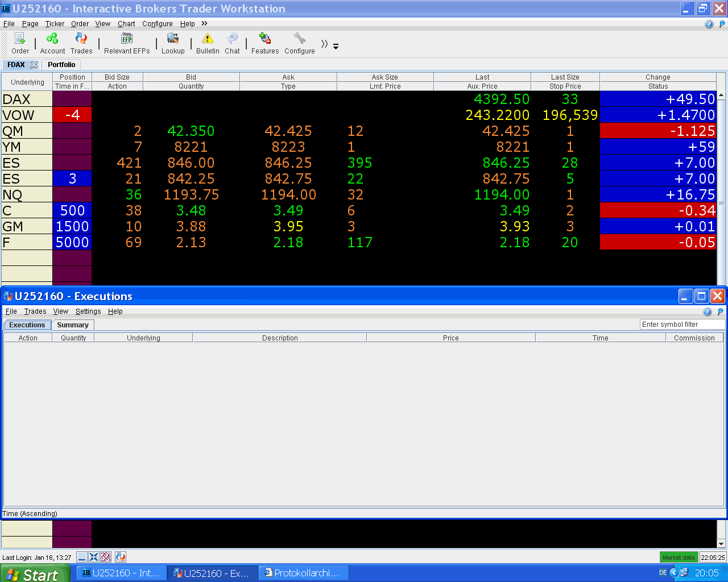Close the FDAX tab with X
The width and height of the screenshot is (728, 582).
pyautogui.click(x=34, y=65)
